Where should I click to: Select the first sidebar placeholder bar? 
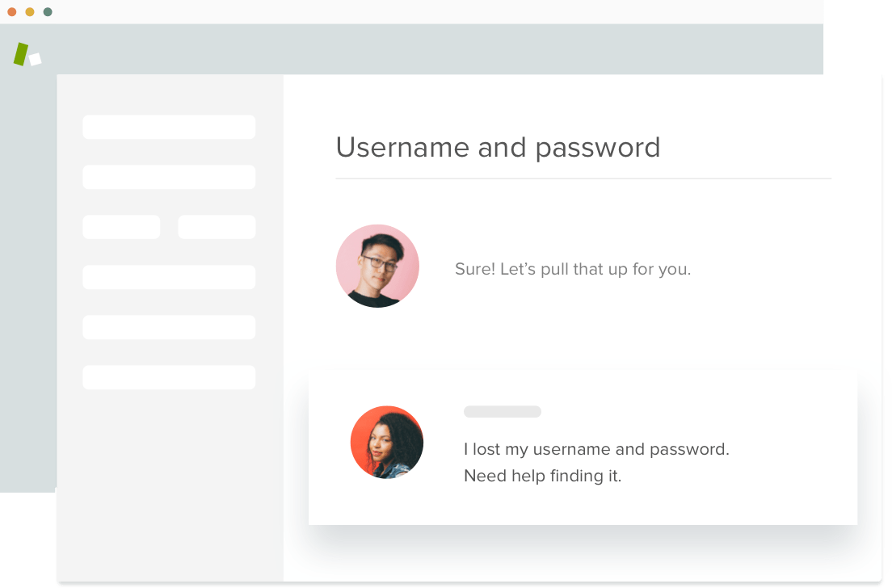coord(169,127)
